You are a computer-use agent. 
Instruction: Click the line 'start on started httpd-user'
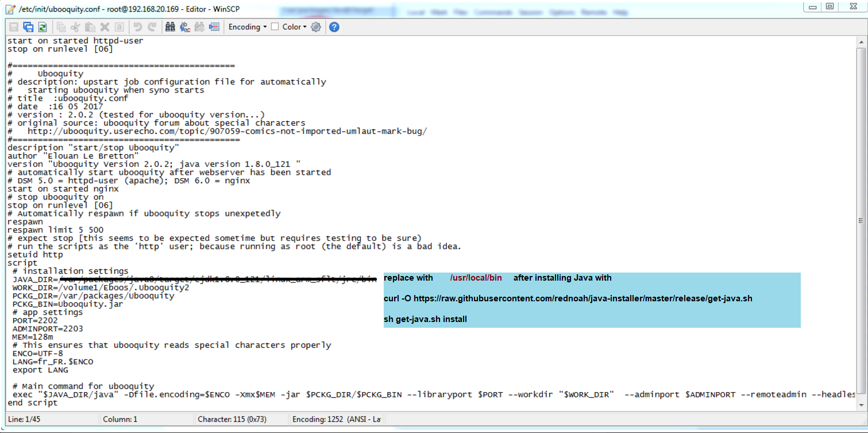pos(75,41)
